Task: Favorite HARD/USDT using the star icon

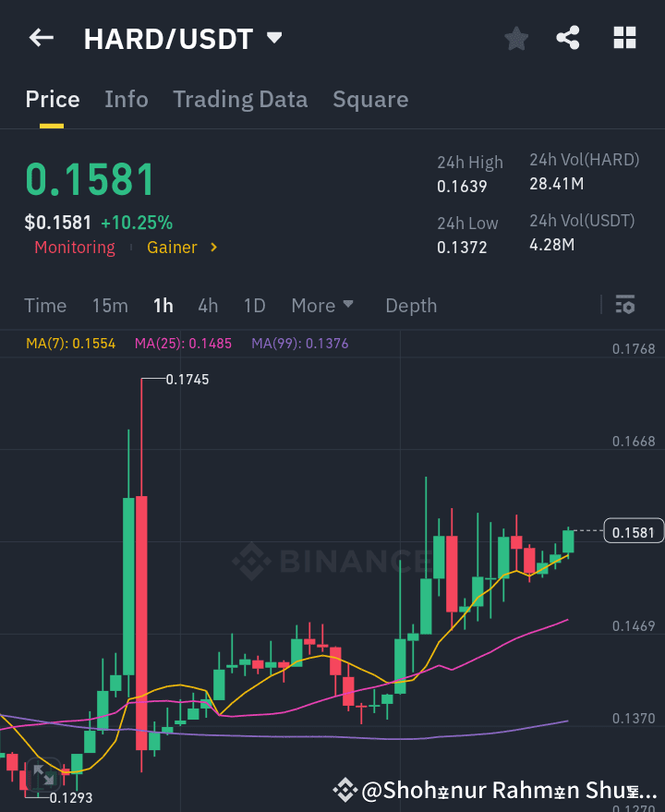Action: click(515, 38)
